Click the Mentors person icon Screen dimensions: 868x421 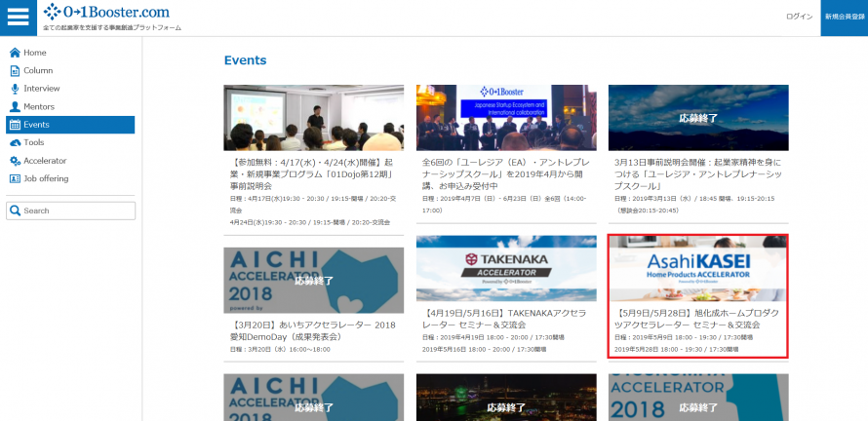pyautogui.click(x=15, y=107)
